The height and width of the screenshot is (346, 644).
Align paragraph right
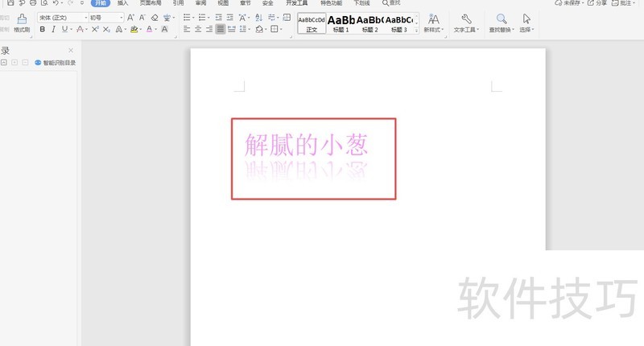click(209, 29)
